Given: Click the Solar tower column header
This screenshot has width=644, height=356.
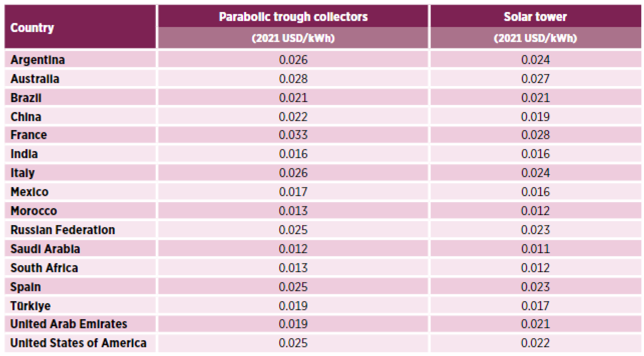Looking at the screenshot, I should point(535,17).
